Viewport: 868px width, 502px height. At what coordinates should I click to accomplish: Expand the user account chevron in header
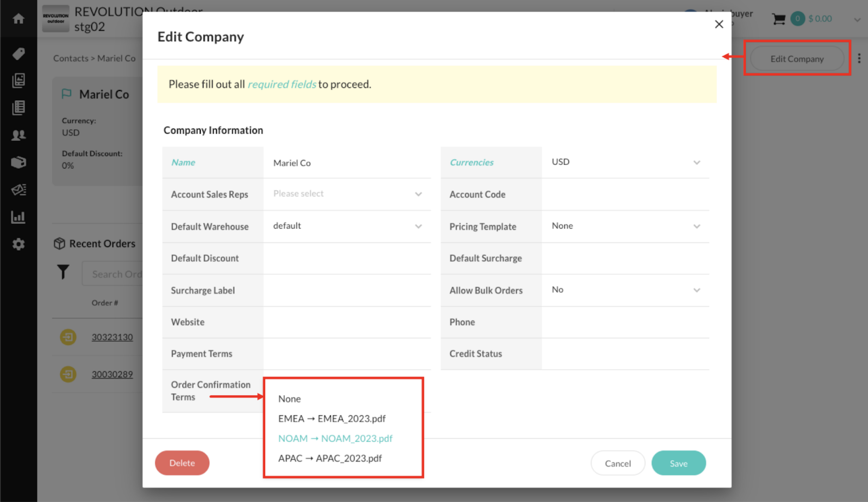coord(857,20)
